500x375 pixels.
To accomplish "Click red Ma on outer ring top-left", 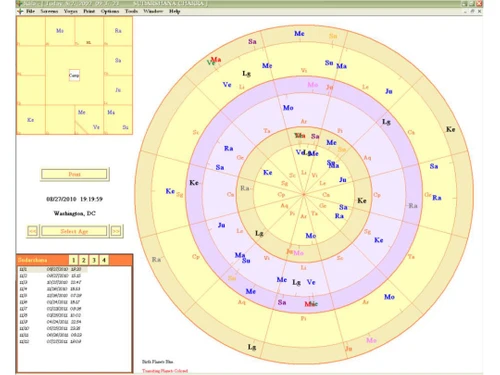I will pyautogui.click(x=216, y=59).
